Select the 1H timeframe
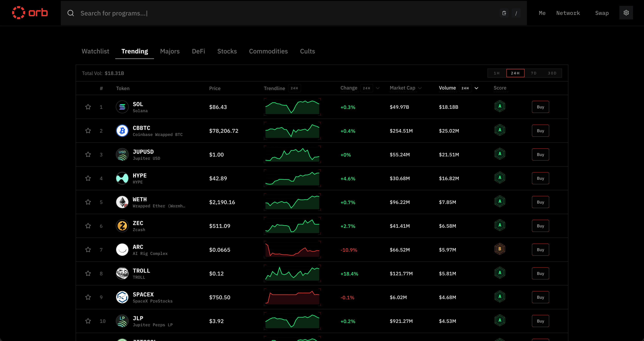Screen dimensions: 644x341 497,73
